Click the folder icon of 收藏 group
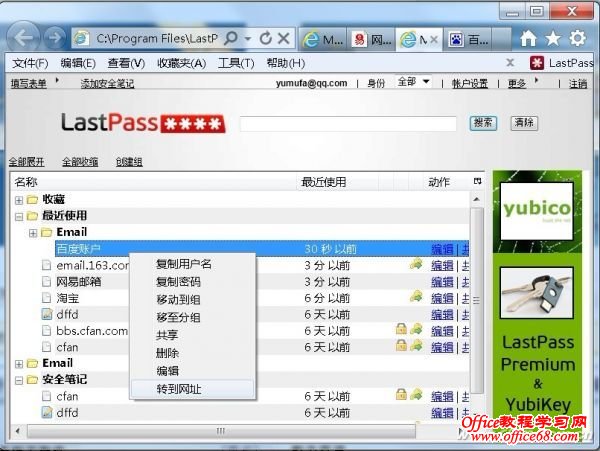Screen dimensions: 600x451 point(32,200)
